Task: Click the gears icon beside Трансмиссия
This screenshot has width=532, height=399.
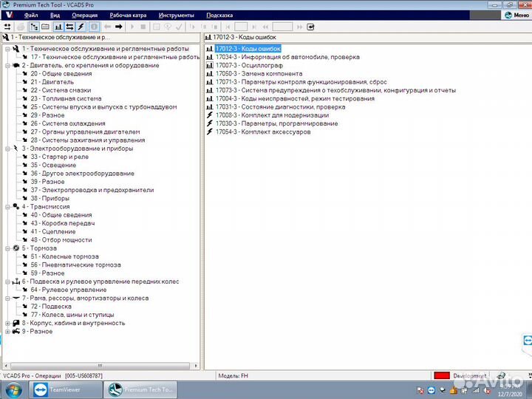Action: tap(16, 207)
